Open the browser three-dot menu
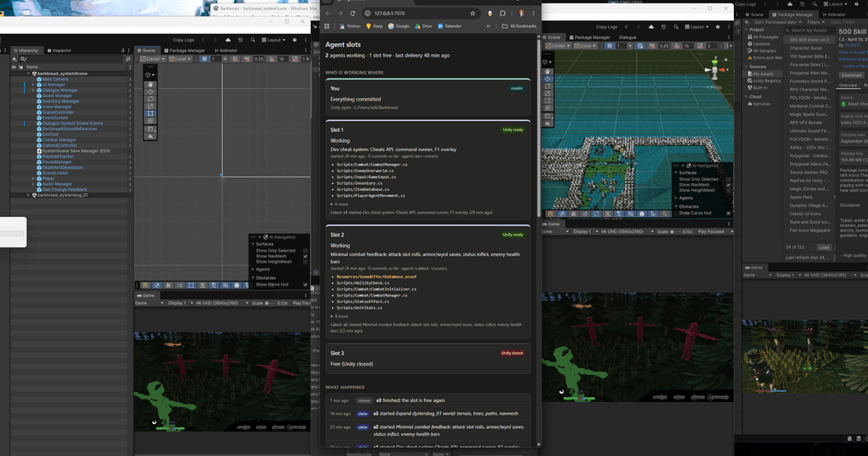This screenshot has width=868, height=456. tap(534, 14)
